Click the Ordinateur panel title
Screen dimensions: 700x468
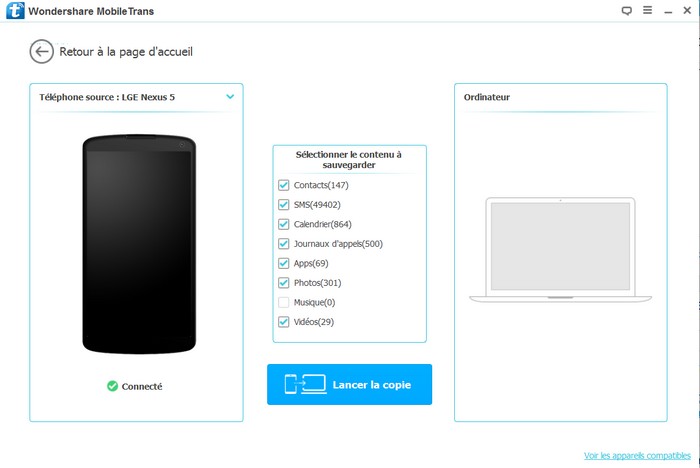(487, 97)
